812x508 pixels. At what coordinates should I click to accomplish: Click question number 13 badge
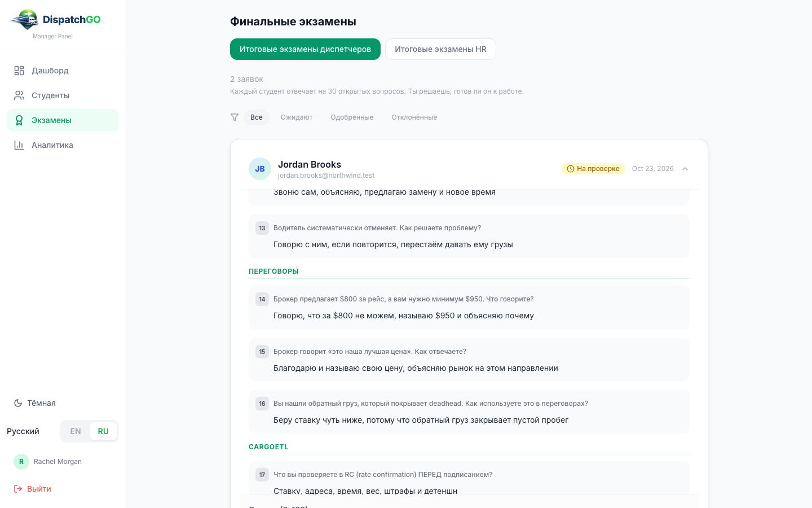262,228
